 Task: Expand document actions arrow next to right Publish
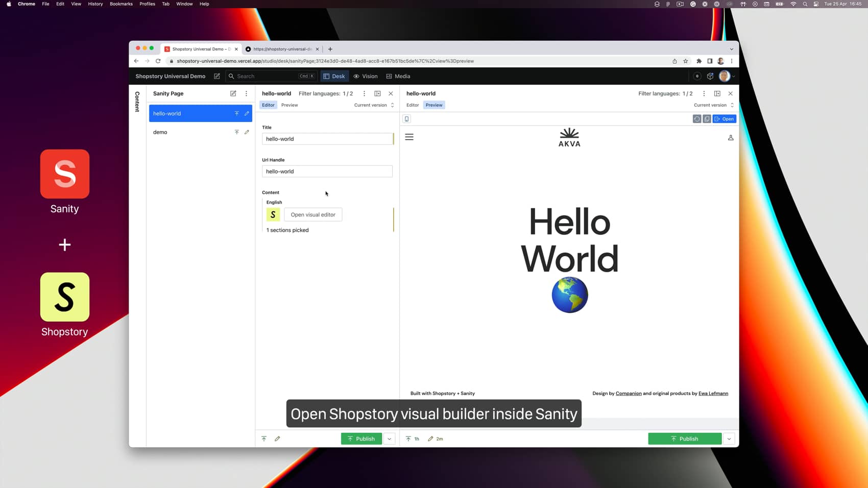tap(729, 439)
